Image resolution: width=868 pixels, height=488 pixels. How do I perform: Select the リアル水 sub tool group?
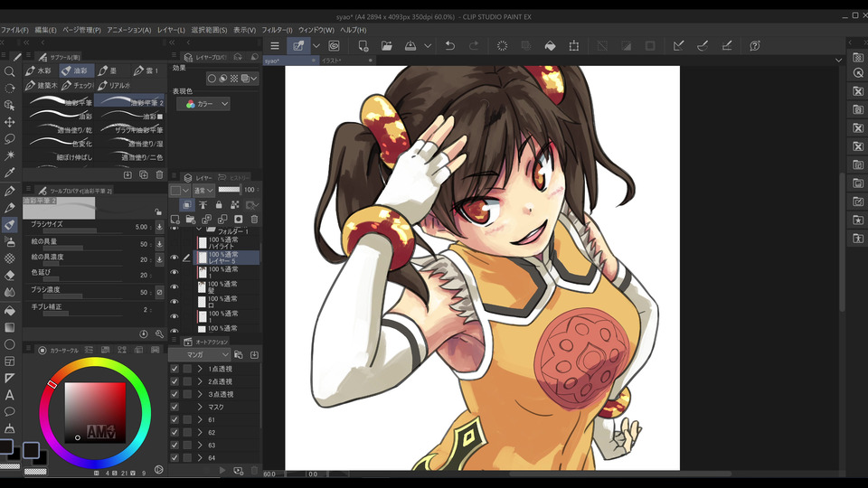tap(114, 85)
